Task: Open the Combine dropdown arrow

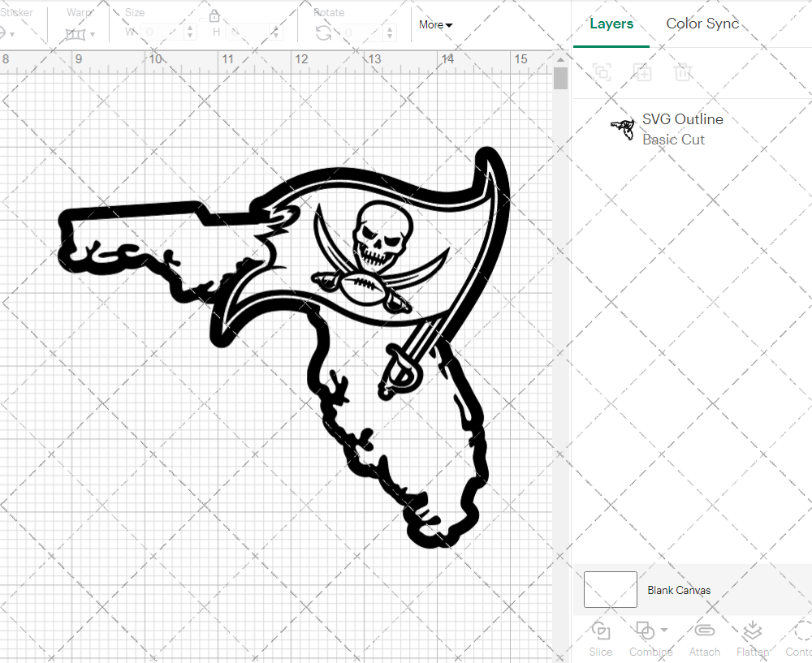Action: [x=664, y=631]
